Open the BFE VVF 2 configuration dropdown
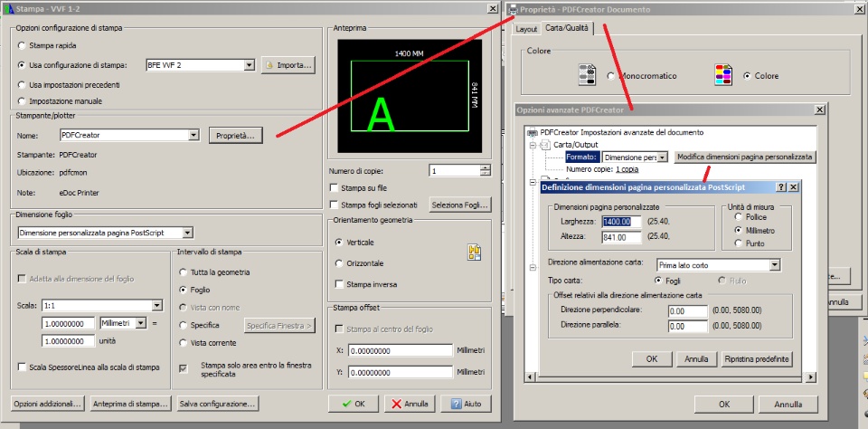 [x=250, y=65]
